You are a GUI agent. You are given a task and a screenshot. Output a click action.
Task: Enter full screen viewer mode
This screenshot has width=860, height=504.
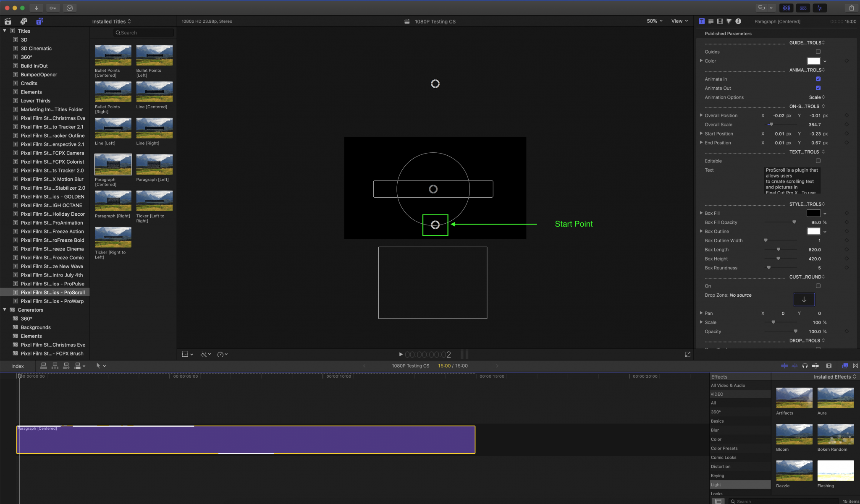tap(688, 355)
